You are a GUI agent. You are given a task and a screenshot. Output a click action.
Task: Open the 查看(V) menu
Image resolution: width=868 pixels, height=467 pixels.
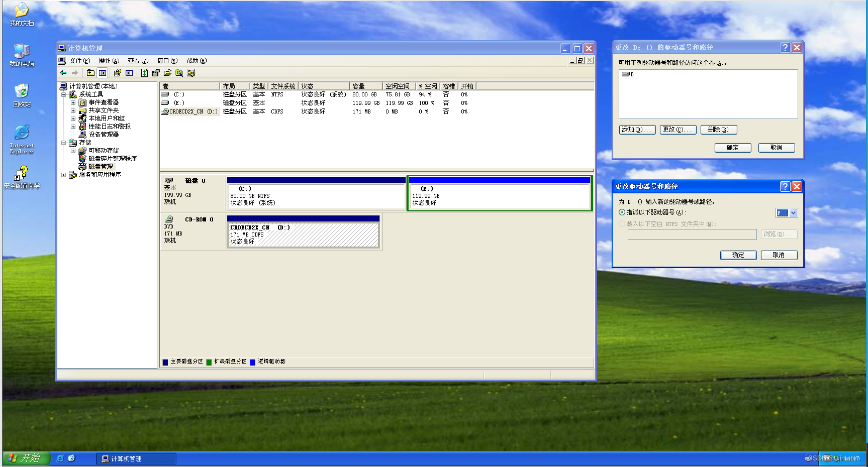[138, 61]
